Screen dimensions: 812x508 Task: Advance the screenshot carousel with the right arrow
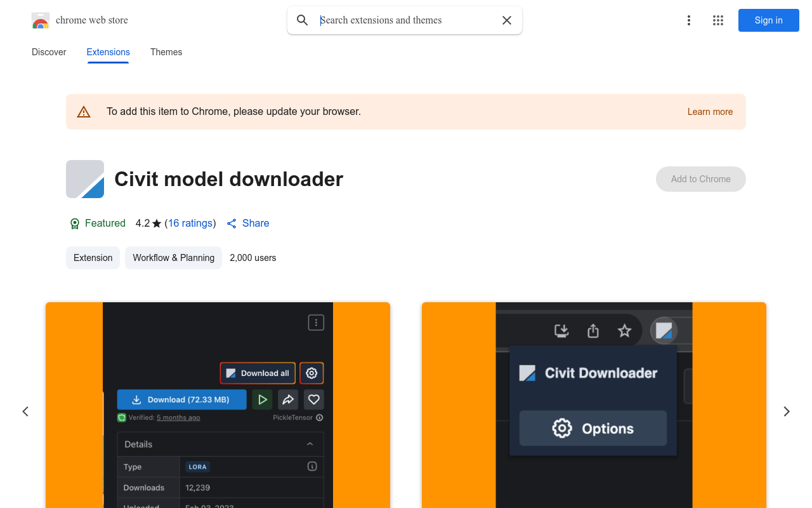(786, 411)
